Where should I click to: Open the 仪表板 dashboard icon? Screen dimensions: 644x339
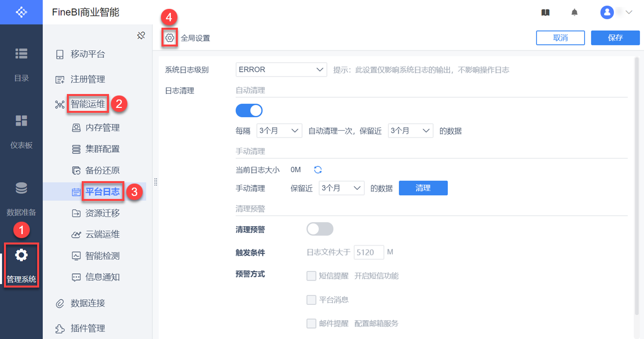tap(21, 121)
